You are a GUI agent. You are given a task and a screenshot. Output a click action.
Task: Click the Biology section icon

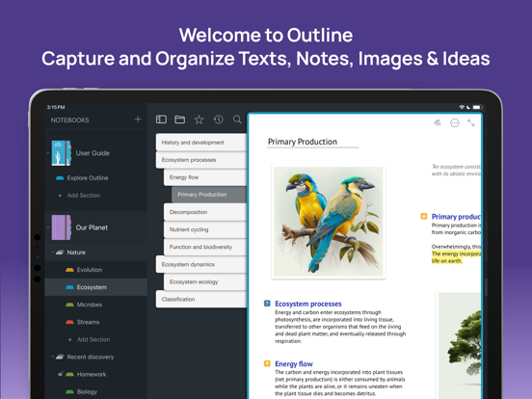[x=69, y=391]
